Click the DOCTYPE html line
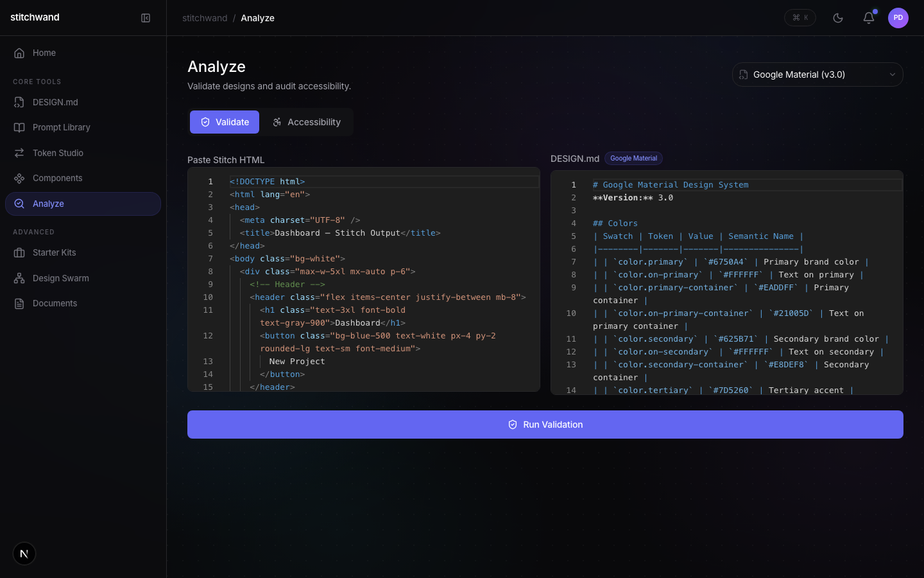Screen dimensions: 924x578 [x=267, y=182]
